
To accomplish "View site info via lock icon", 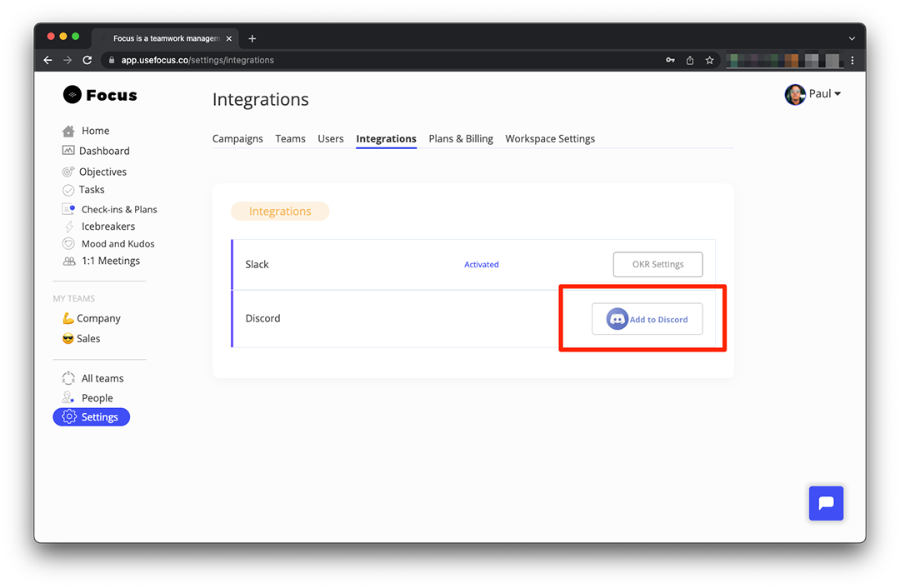I will (112, 60).
